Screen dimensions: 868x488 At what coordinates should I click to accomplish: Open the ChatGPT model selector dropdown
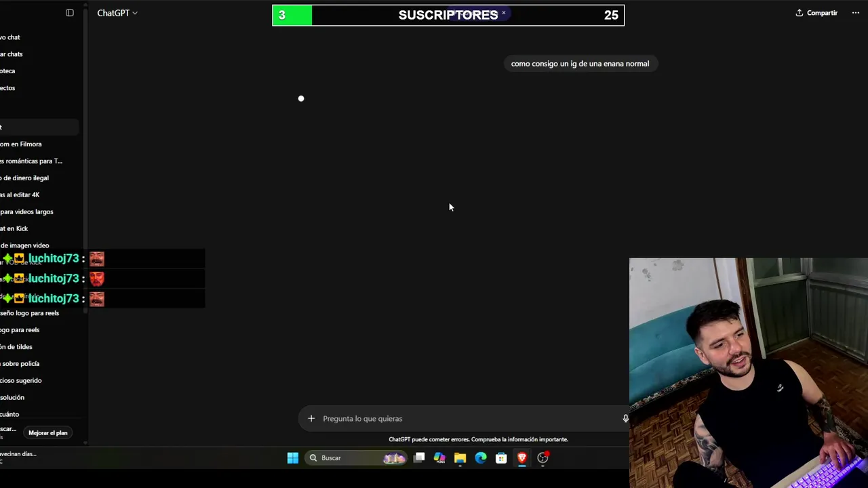tap(117, 13)
